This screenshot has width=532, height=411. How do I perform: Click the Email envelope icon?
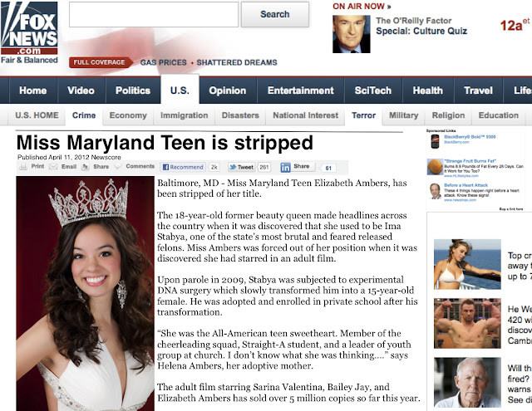pyautogui.click(x=53, y=166)
